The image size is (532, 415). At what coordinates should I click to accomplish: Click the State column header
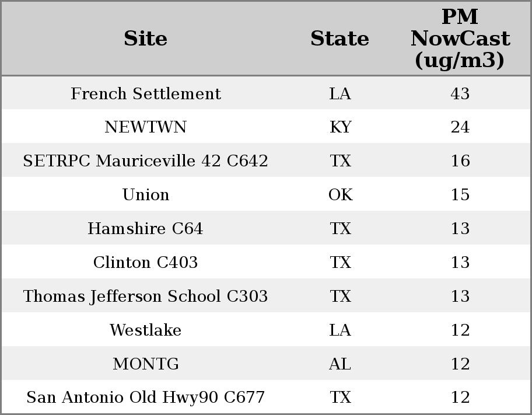[340, 39]
